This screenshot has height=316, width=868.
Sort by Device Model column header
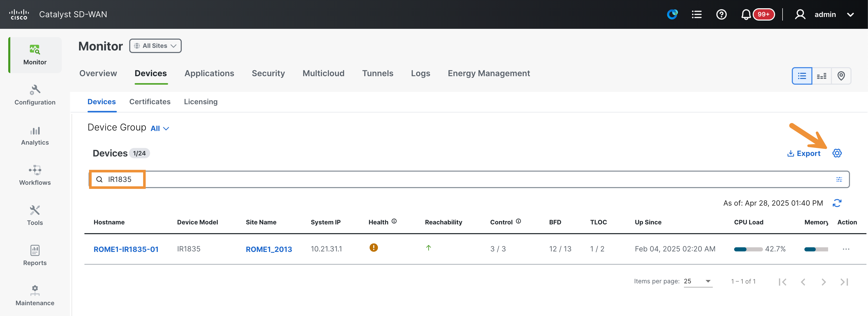tap(197, 222)
